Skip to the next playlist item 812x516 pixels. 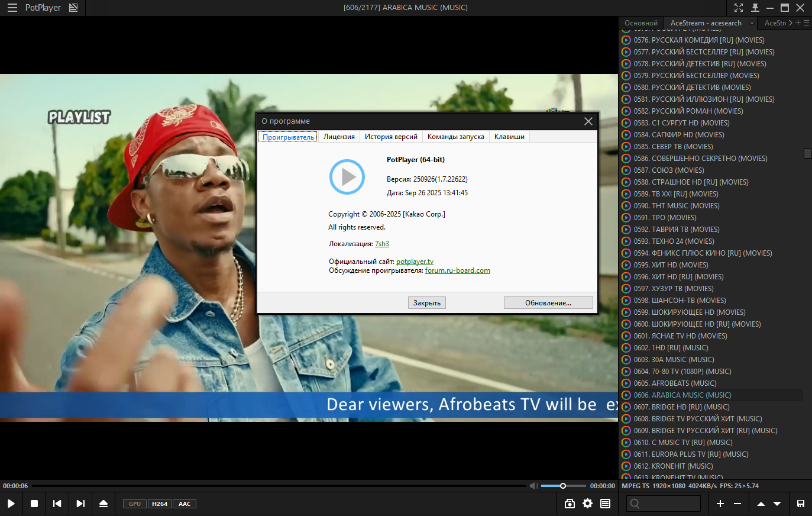[x=80, y=504]
